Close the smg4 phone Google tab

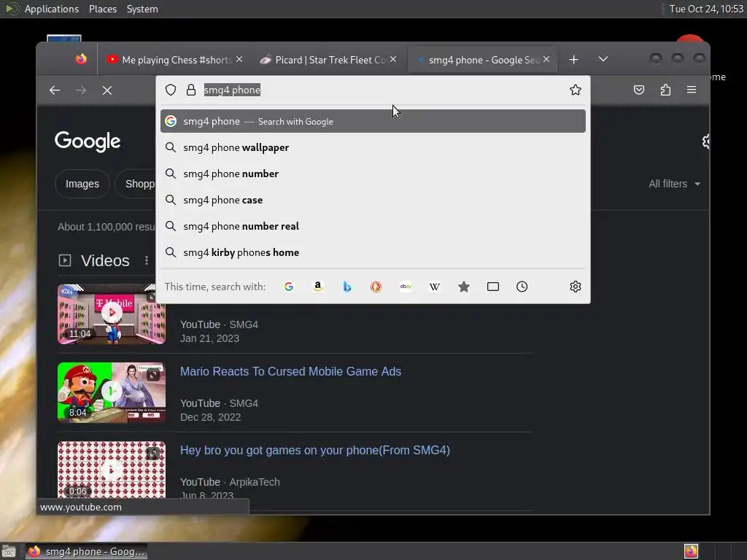coord(546,59)
